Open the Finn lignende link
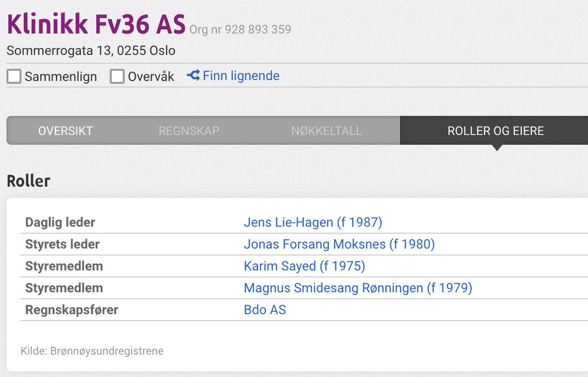The height and width of the screenshot is (377, 588). pos(241,76)
